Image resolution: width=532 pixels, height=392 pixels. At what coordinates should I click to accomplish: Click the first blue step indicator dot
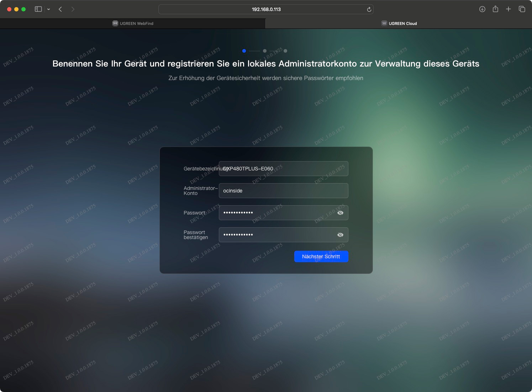point(244,51)
